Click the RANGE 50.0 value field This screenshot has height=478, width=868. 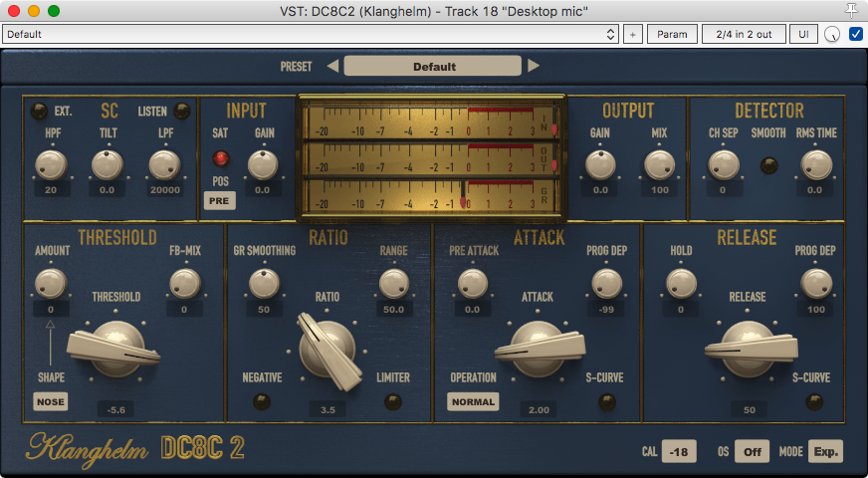394,309
